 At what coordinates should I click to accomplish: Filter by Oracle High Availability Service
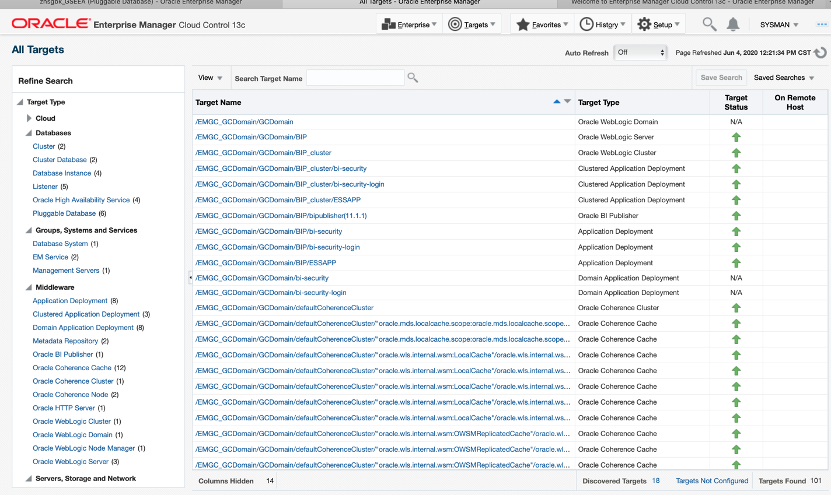point(81,200)
